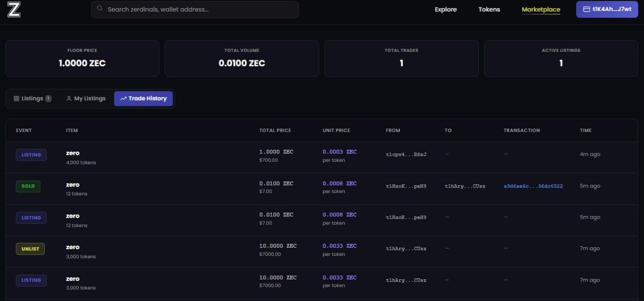Image resolution: width=644 pixels, height=301 pixels.
Task: Click the SOLD event badge
Action: point(28,186)
